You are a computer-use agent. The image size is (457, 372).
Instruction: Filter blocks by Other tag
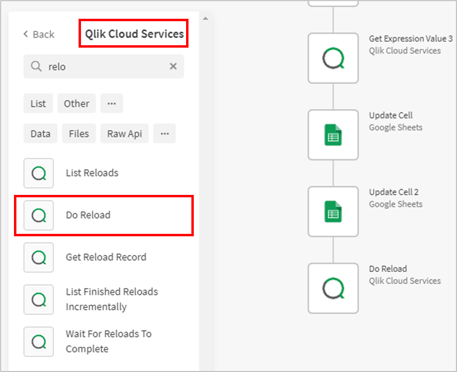click(76, 103)
